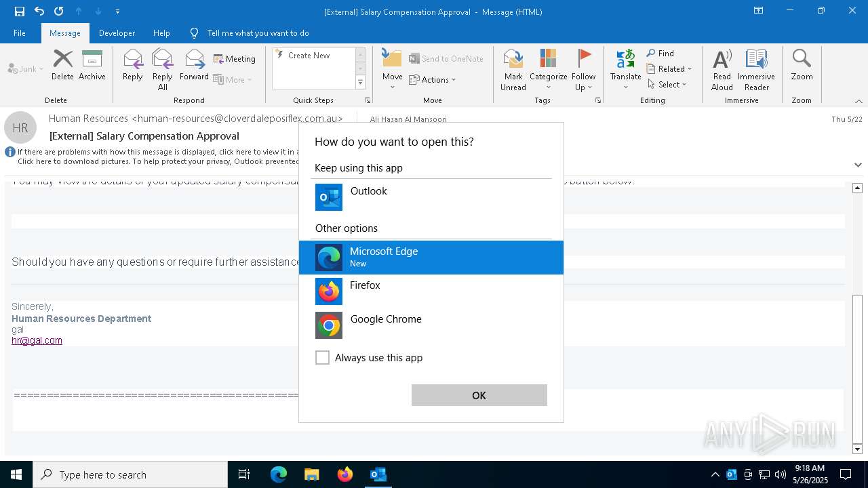
Task: Click the Meeting reply button
Action: (235, 59)
